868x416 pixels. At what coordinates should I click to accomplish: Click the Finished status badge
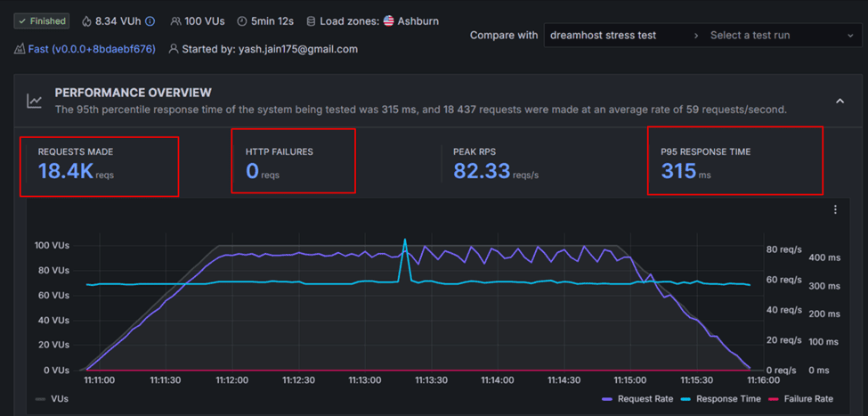42,21
